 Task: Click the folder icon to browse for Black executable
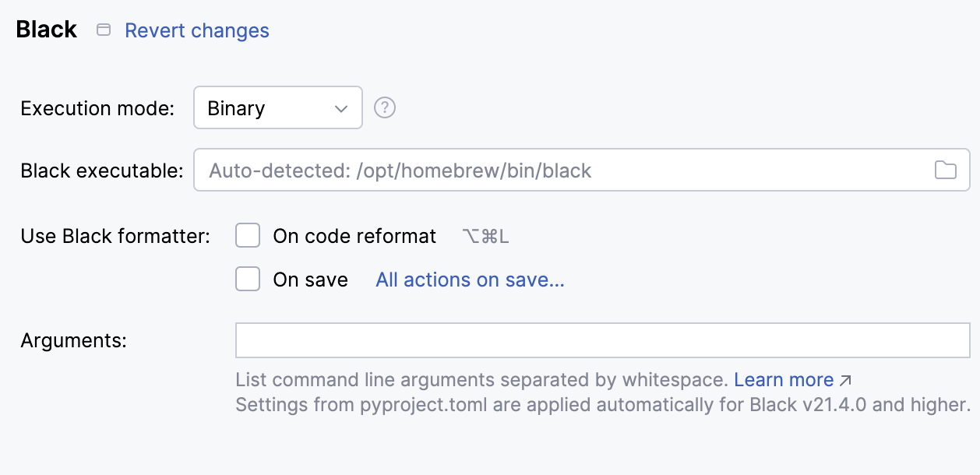tap(945, 170)
